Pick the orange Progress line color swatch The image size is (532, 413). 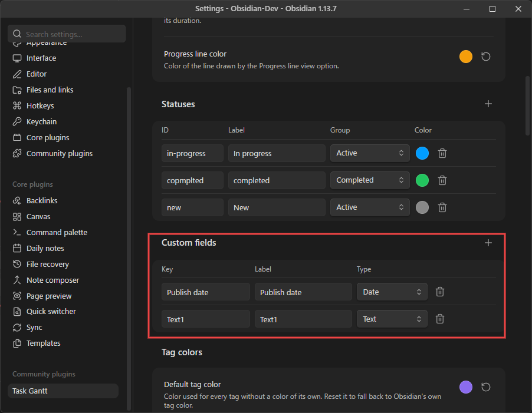click(x=465, y=57)
